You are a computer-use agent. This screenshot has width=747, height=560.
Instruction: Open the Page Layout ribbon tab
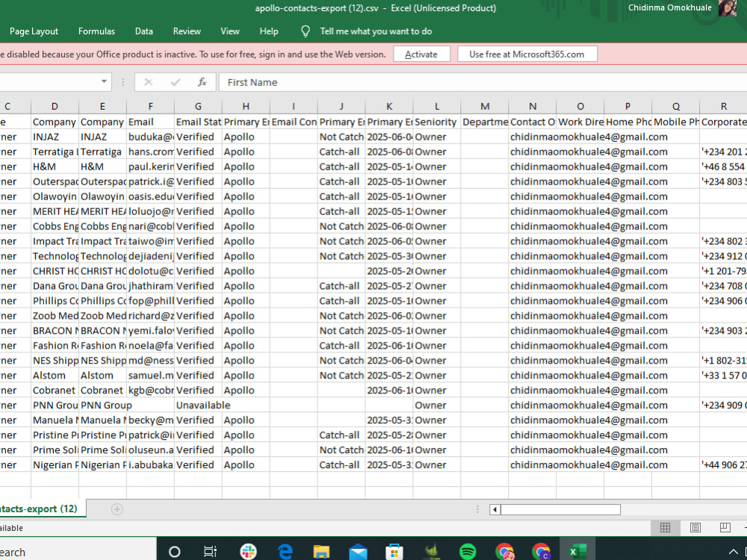click(34, 31)
